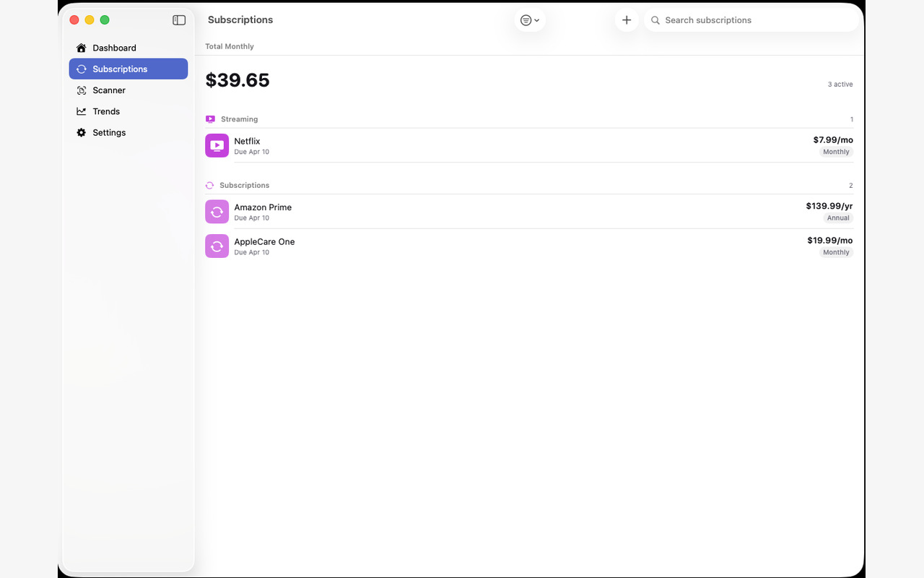
Task: Select Subscriptions in the sidebar
Action: [x=128, y=69]
